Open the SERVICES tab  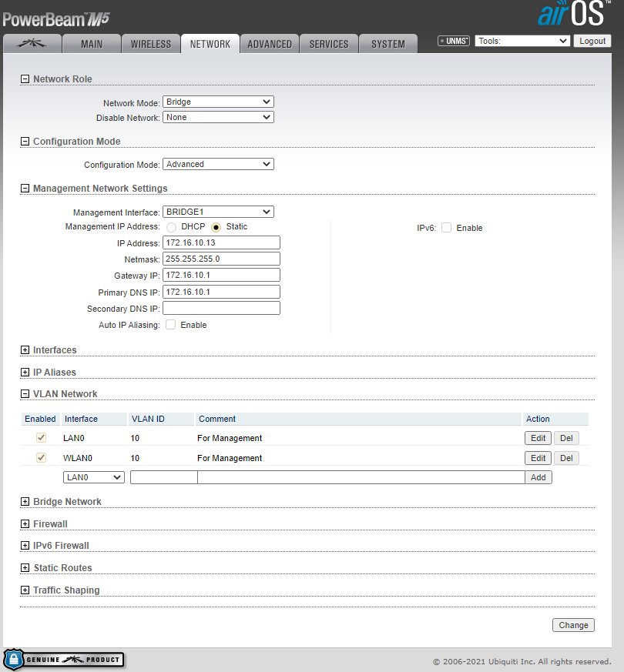[329, 44]
